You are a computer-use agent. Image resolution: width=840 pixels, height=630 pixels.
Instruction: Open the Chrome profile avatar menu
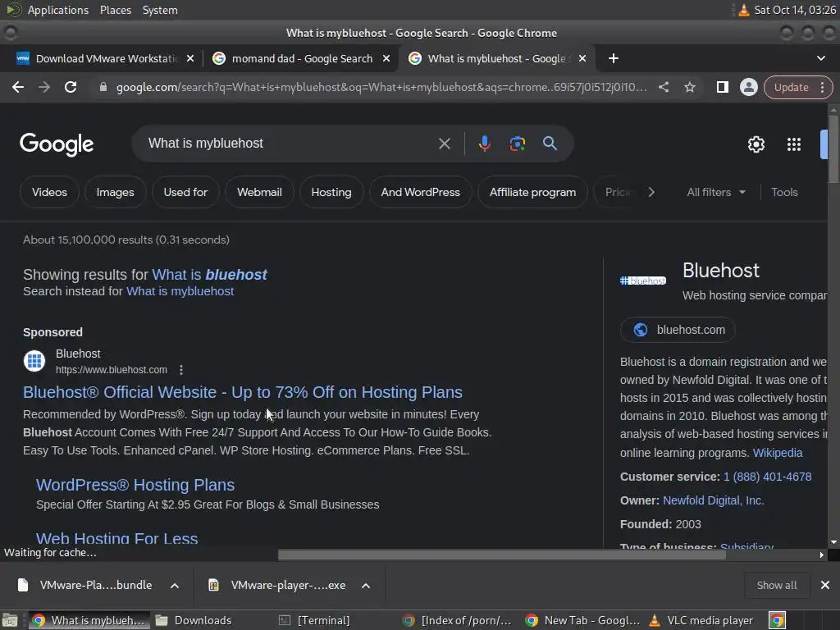click(748, 87)
